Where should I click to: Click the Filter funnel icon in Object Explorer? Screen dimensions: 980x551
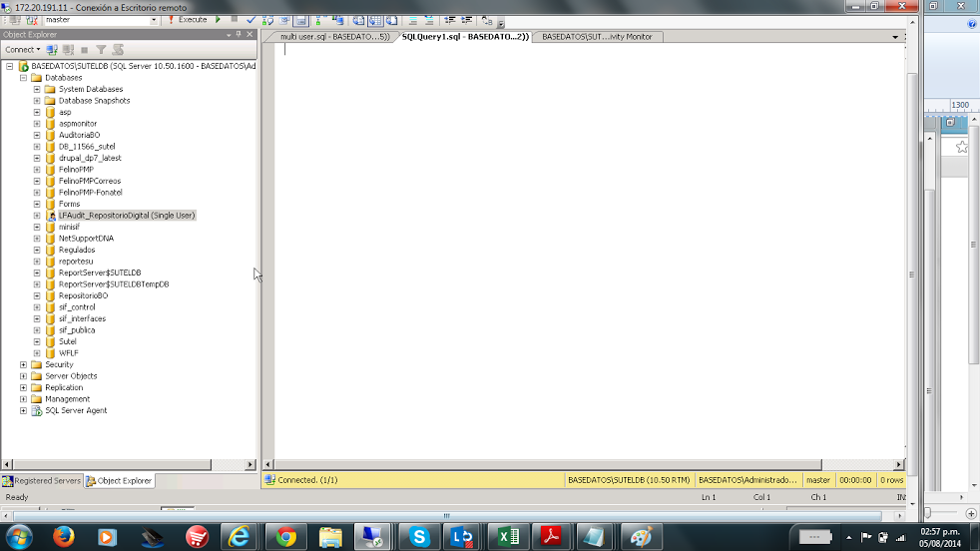[101, 50]
